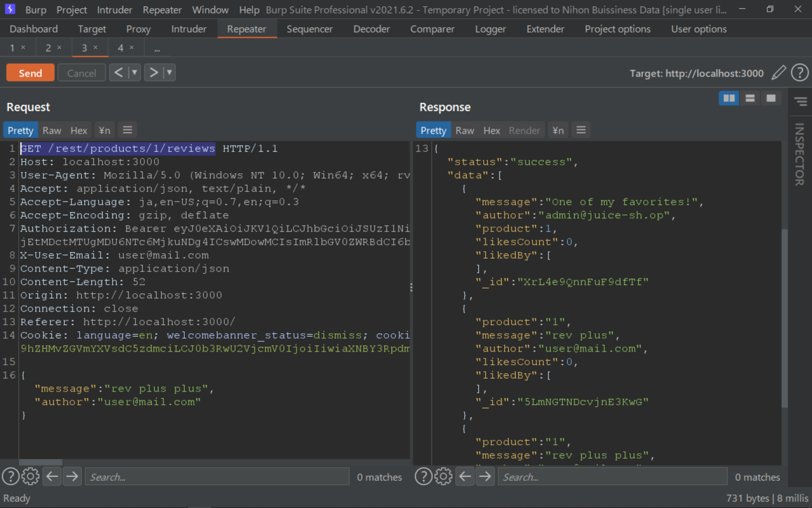Click the Burp Suite logo icon
Viewport: 812px width, 508px height.
coord(10,9)
